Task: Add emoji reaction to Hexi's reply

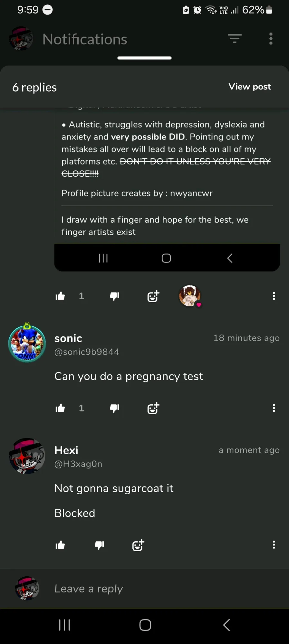Action: pos(138,545)
